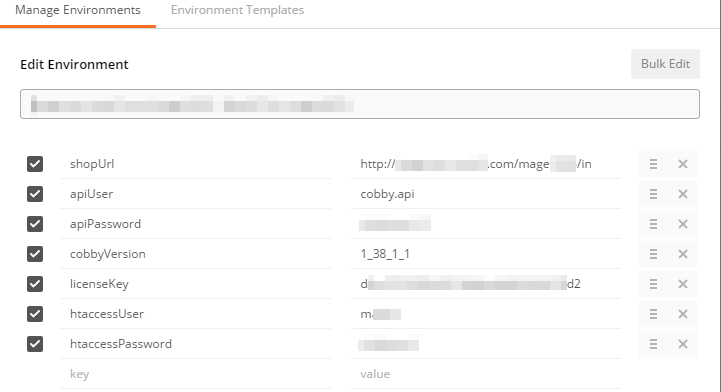This screenshot has height=392, width=721.
Task: Delete the apiPassword variable row
Action: (683, 224)
